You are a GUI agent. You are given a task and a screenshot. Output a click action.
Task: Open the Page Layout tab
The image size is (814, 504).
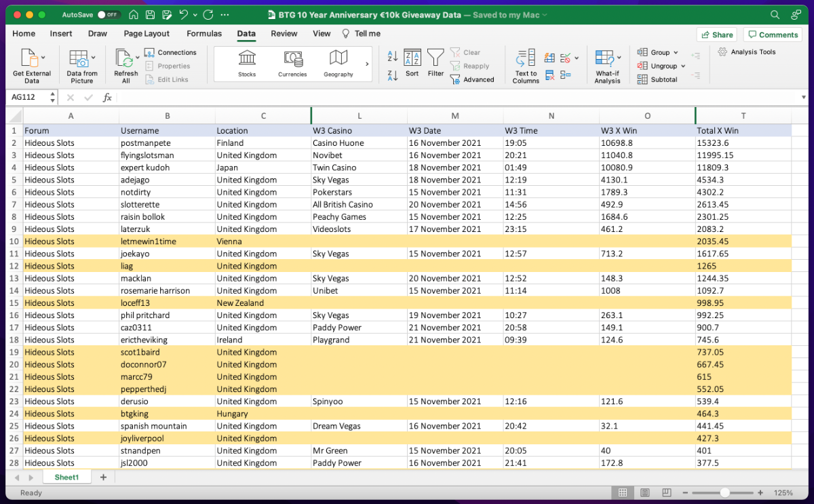coord(147,33)
